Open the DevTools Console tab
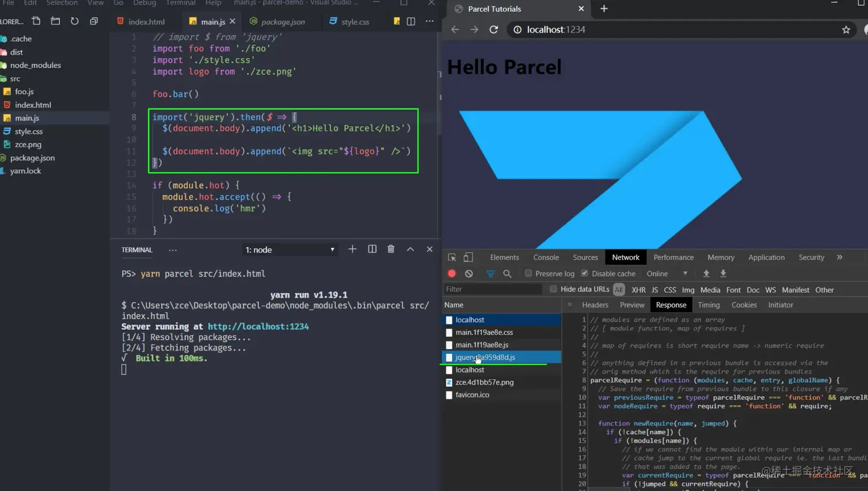Viewport: 868px width, 491px height. click(x=546, y=258)
